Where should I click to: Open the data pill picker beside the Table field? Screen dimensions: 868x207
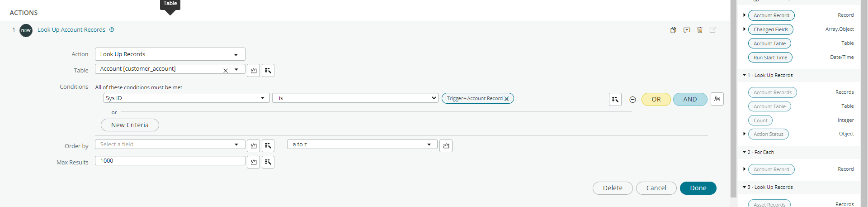click(x=268, y=71)
